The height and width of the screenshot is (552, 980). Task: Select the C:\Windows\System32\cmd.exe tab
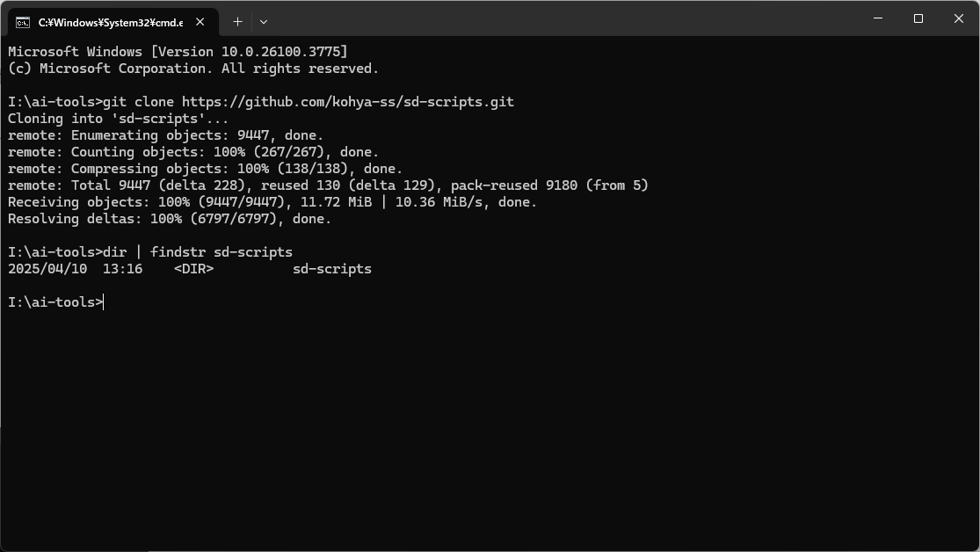[113, 23]
